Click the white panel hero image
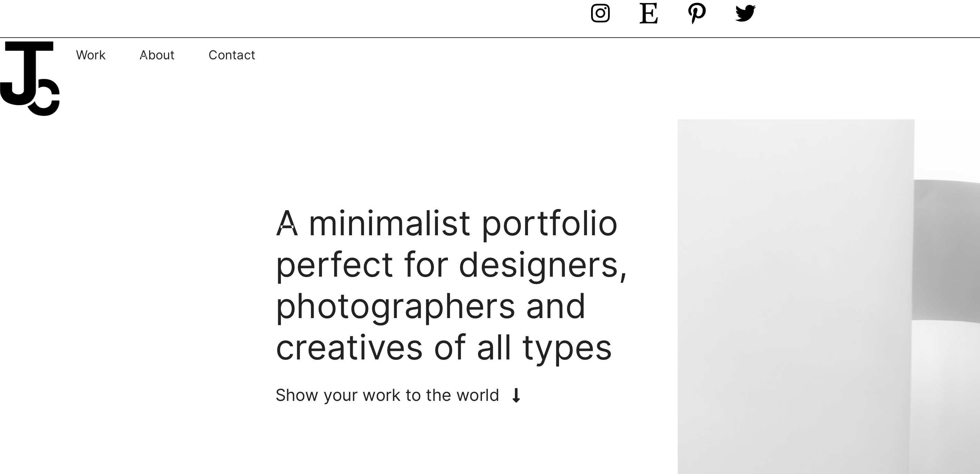The image size is (980, 474). click(796, 296)
